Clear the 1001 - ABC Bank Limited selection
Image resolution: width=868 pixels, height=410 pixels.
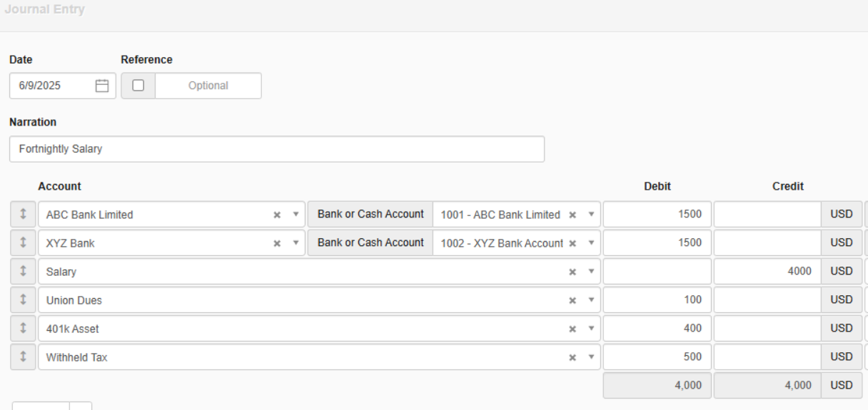point(572,215)
